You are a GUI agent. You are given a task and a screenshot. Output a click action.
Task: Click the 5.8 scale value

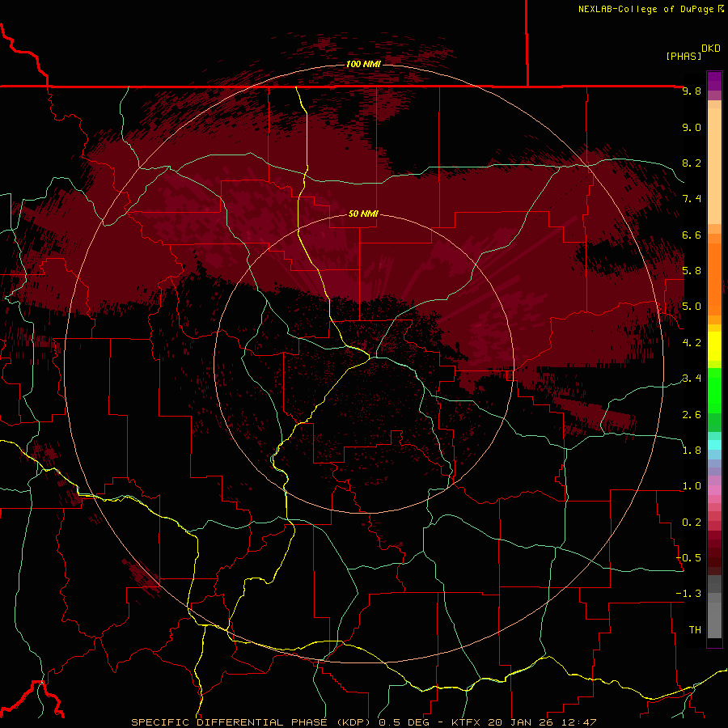pyautogui.click(x=692, y=271)
